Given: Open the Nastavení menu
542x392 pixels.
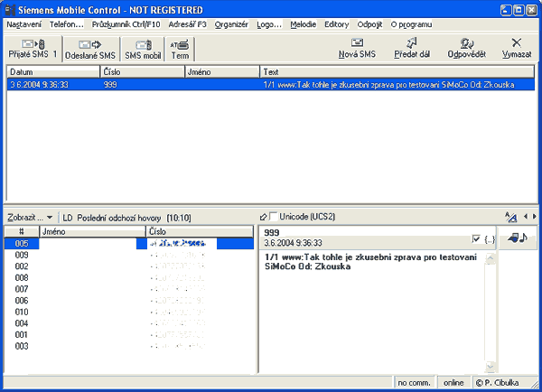Looking at the screenshot, I should [x=23, y=24].
